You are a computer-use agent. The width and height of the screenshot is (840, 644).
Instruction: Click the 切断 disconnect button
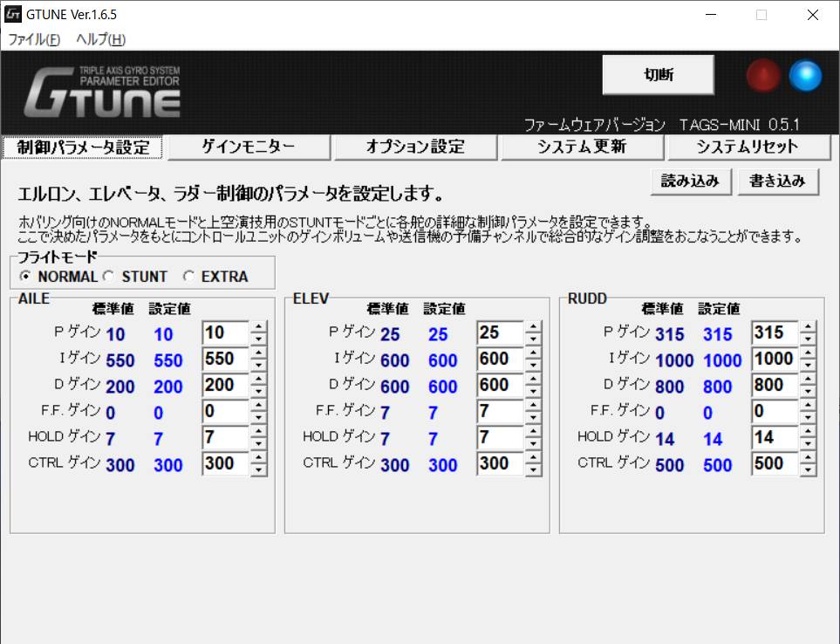(659, 74)
